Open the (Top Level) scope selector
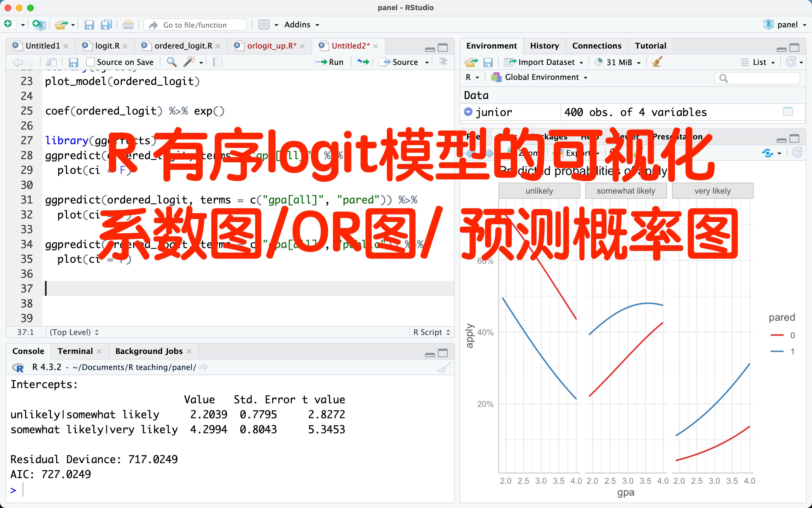Screen dimensions: 812x508 coord(74,332)
